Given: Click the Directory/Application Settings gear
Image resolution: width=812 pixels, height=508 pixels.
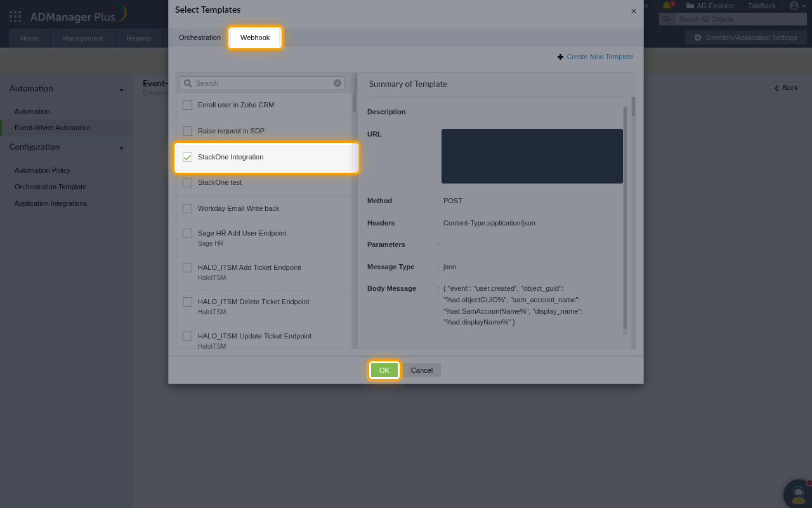Looking at the screenshot, I should click(x=698, y=37).
